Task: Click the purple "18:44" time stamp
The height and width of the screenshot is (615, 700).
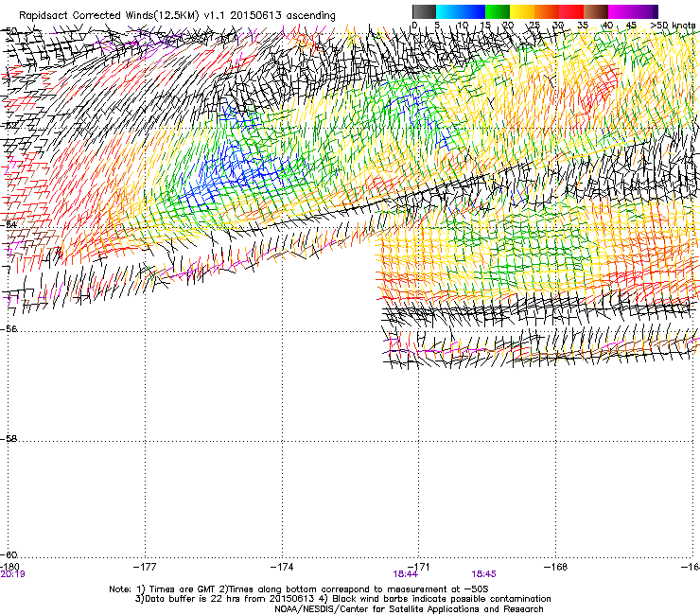Action: (406, 574)
